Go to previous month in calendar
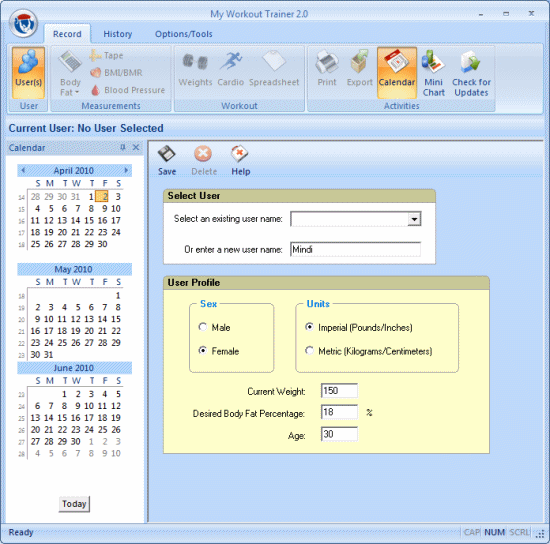550x544 pixels. 23,170
